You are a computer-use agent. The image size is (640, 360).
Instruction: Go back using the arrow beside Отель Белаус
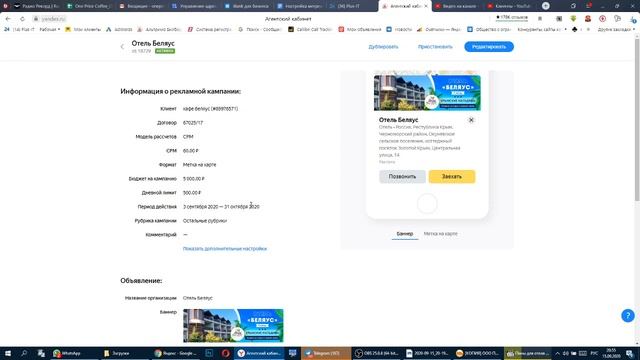click(x=122, y=47)
